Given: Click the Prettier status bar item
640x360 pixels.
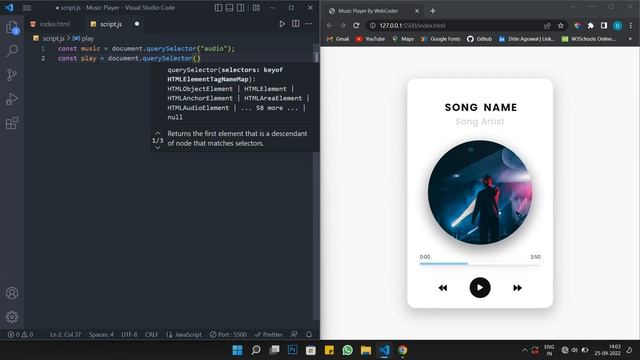Looking at the screenshot, I should pos(269,334).
